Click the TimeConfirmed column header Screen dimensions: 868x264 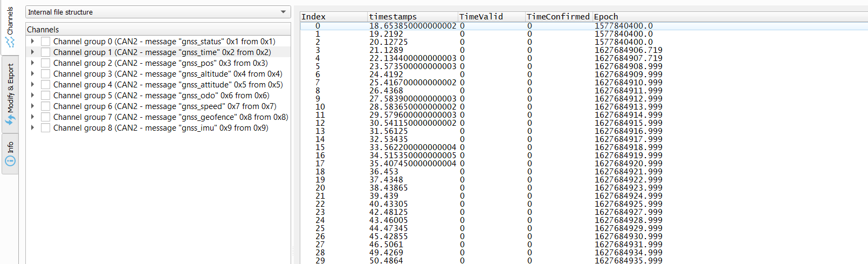[x=559, y=17]
